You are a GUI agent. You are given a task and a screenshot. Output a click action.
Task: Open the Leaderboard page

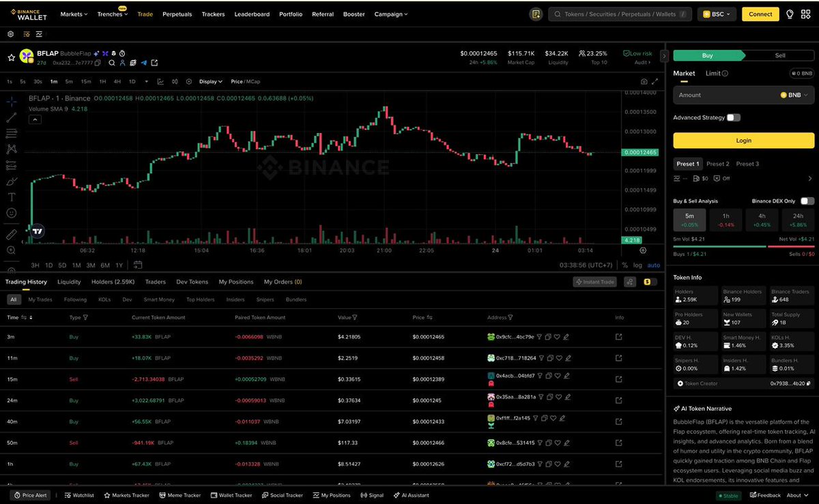252,14
